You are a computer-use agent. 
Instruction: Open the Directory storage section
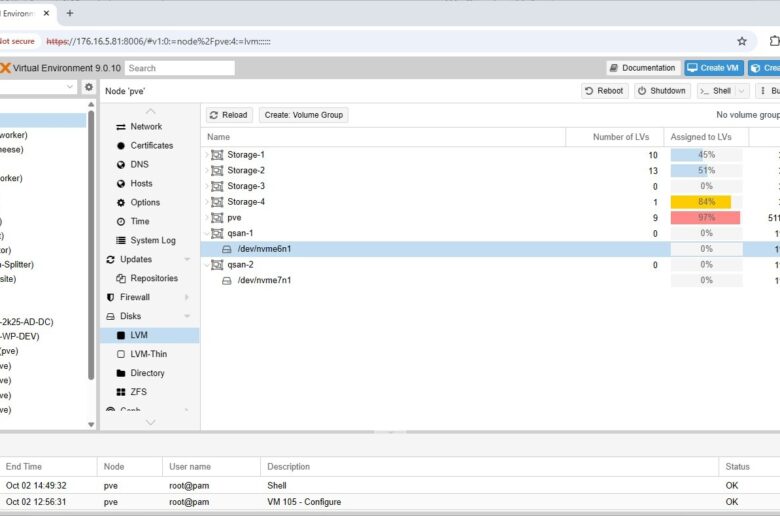point(147,373)
